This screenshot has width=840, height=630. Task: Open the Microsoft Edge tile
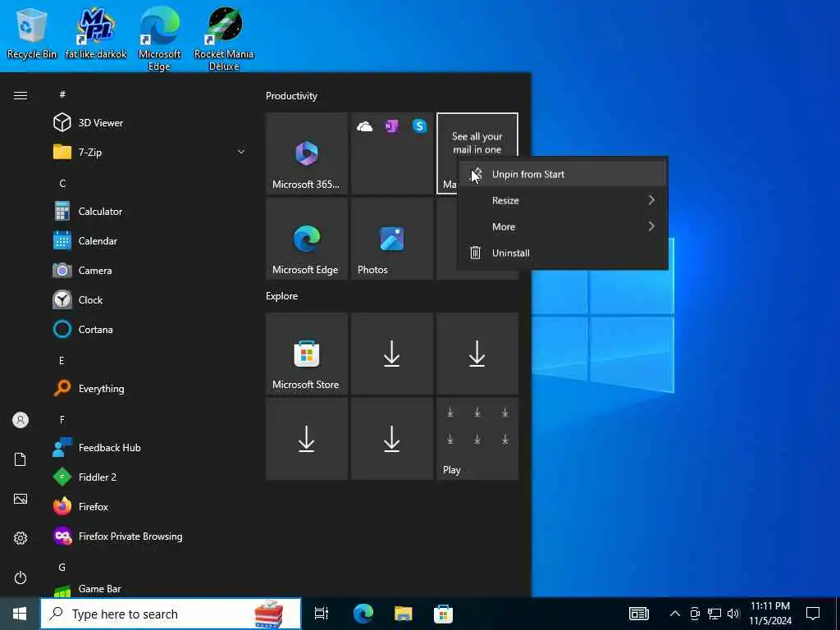click(307, 239)
